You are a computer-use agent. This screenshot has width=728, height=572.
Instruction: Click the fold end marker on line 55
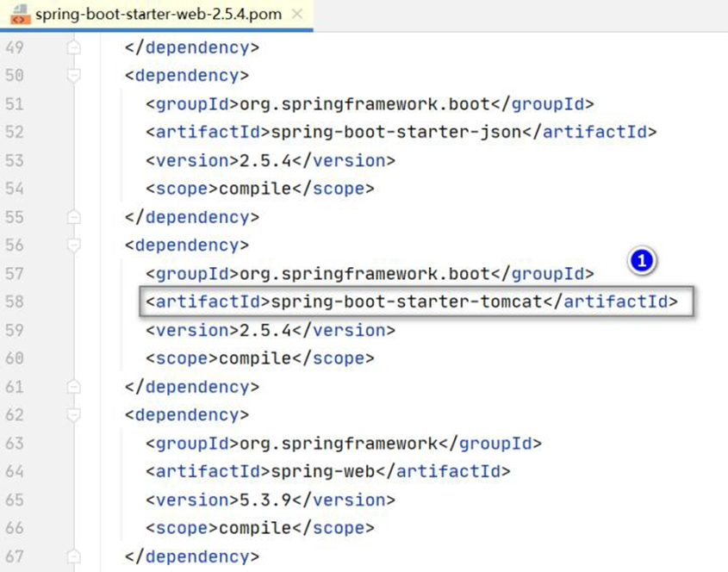click(x=73, y=217)
